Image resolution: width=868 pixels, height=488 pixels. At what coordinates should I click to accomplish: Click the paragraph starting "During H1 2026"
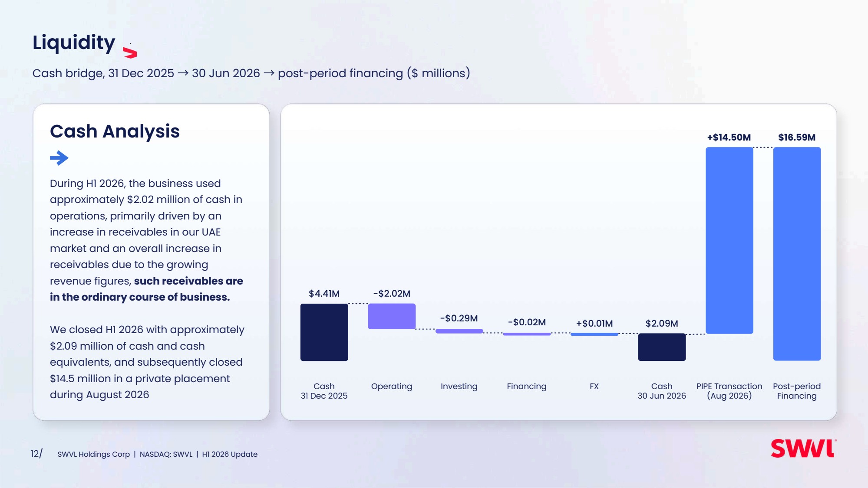point(147,240)
